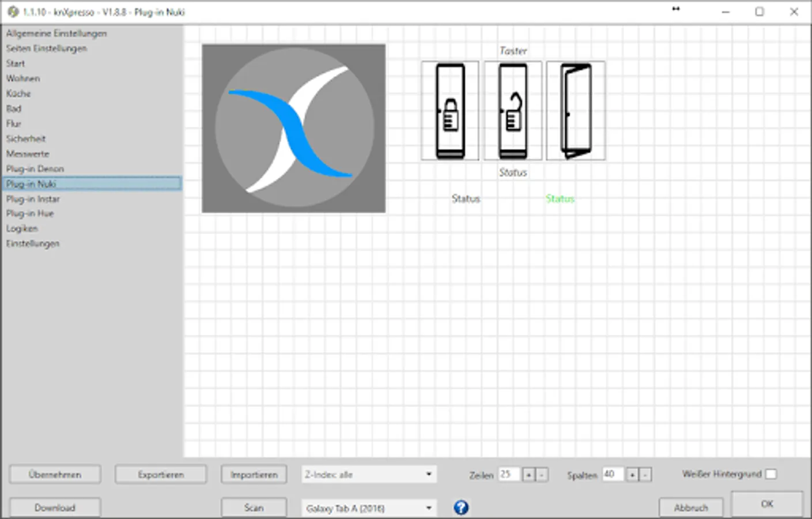The width and height of the screenshot is (812, 519).
Task: Select Allgemeine Einstellungen in the sidebar
Action: click(56, 33)
